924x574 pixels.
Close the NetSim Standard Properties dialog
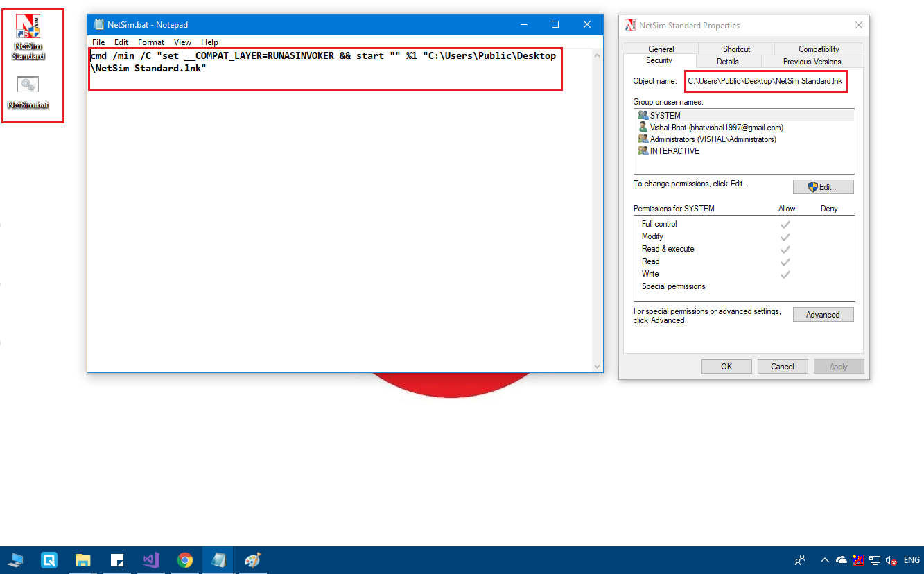click(x=859, y=25)
